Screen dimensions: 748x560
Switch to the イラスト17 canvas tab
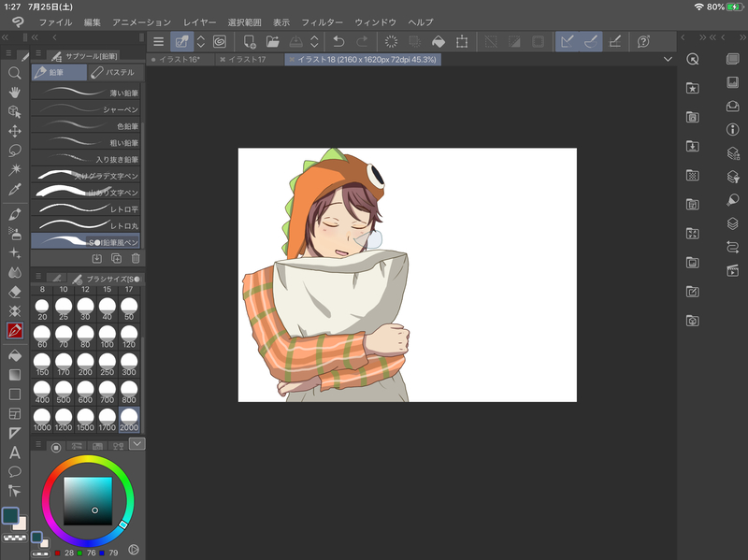[x=249, y=60]
